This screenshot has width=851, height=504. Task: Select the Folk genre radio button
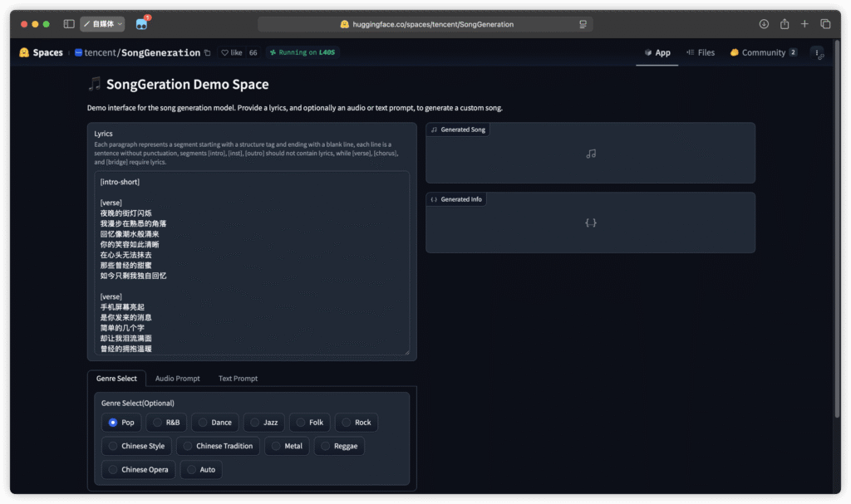pyautogui.click(x=309, y=422)
